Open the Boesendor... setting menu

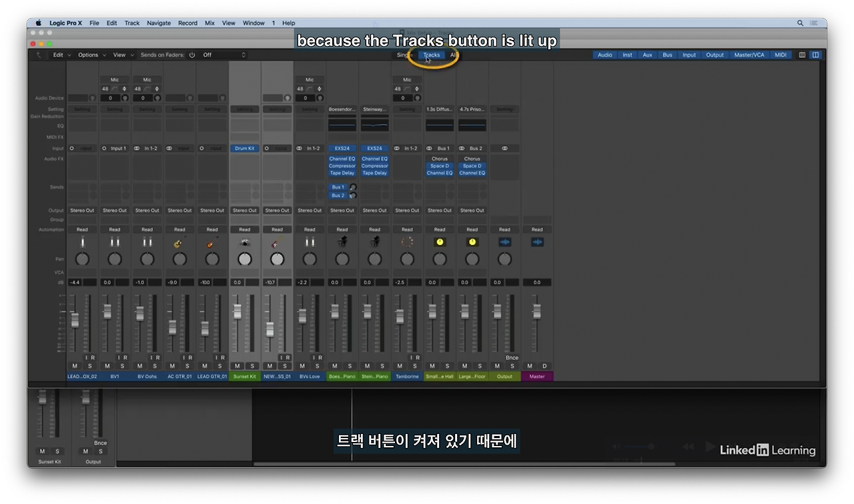tap(342, 109)
